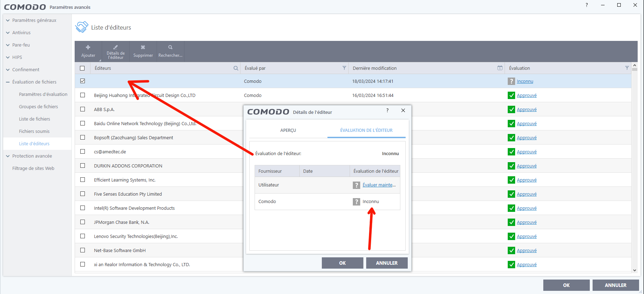Uncheck the checked first row checkbox
Image resolution: width=644 pixels, height=294 pixels.
coord(82,81)
